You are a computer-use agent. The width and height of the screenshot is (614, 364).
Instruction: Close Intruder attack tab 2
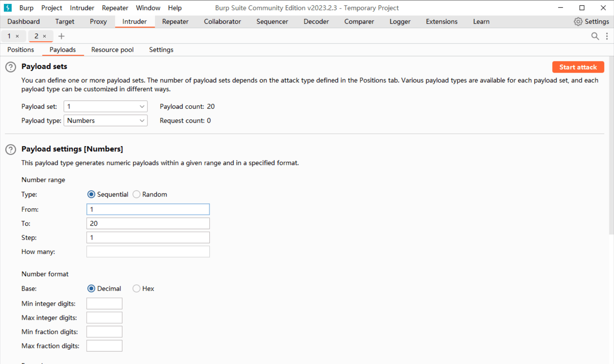tap(44, 36)
